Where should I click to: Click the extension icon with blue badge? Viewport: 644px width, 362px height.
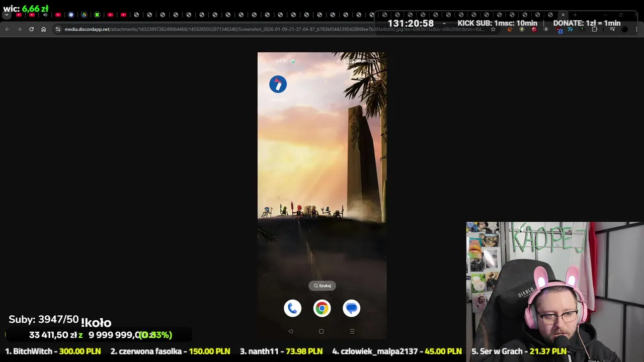(x=560, y=30)
